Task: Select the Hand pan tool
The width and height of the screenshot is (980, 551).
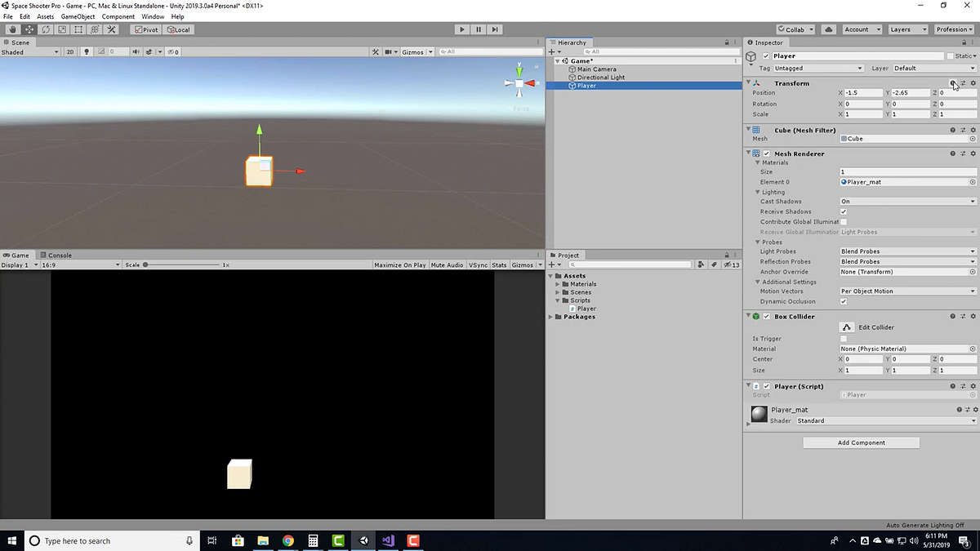Action: pyautogui.click(x=11, y=29)
